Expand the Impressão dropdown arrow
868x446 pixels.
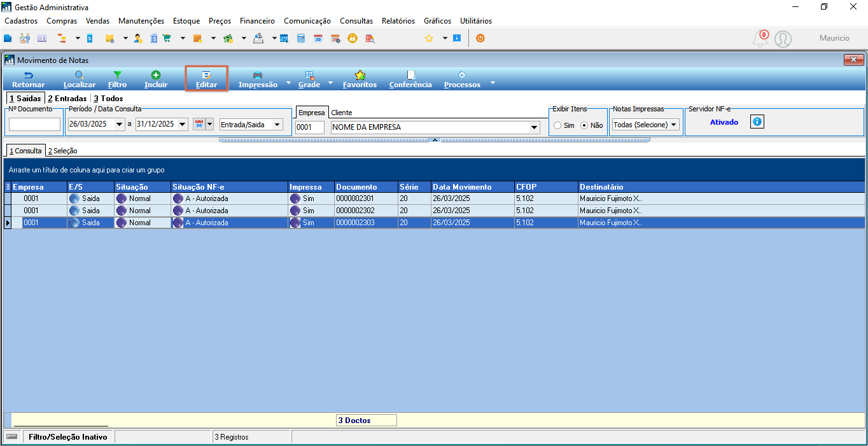pyautogui.click(x=288, y=83)
